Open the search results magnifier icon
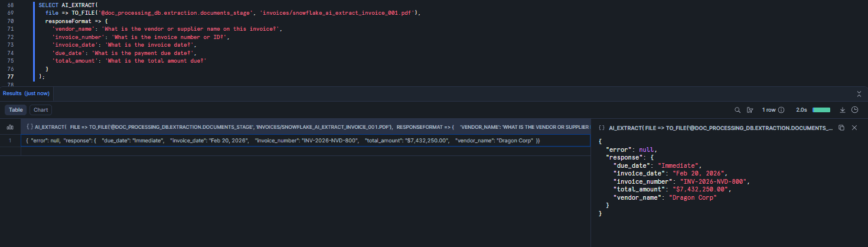The width and height of the screenshot is (868, 247). [x=738, y=110]
